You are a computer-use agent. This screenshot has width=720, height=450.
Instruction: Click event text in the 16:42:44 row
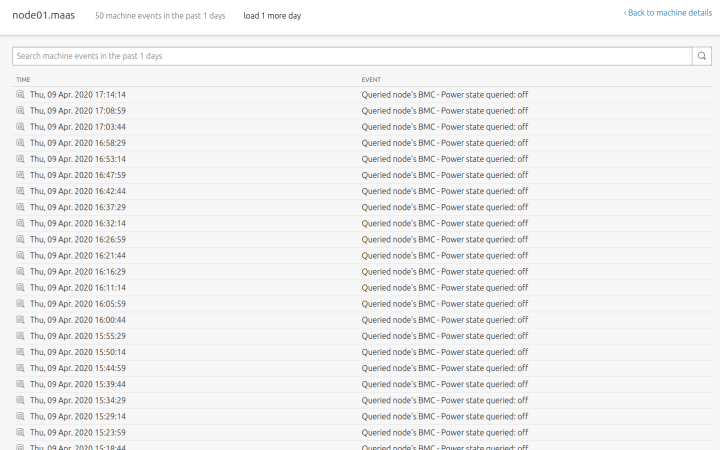(444, 191)
